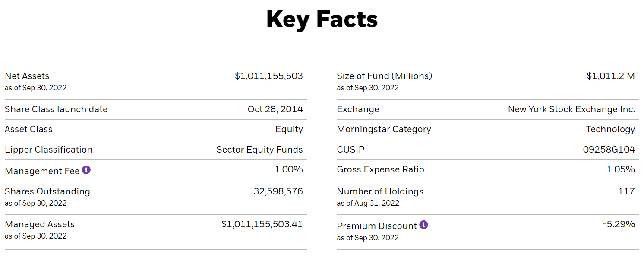
Task: Select the Net Assets dollar value
Action: click(x=268, y=76)
